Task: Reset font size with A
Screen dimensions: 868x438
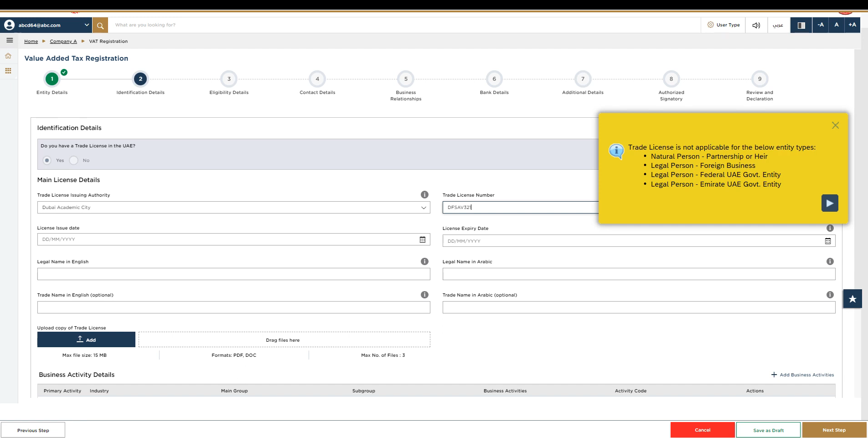Action: [837, 25]
